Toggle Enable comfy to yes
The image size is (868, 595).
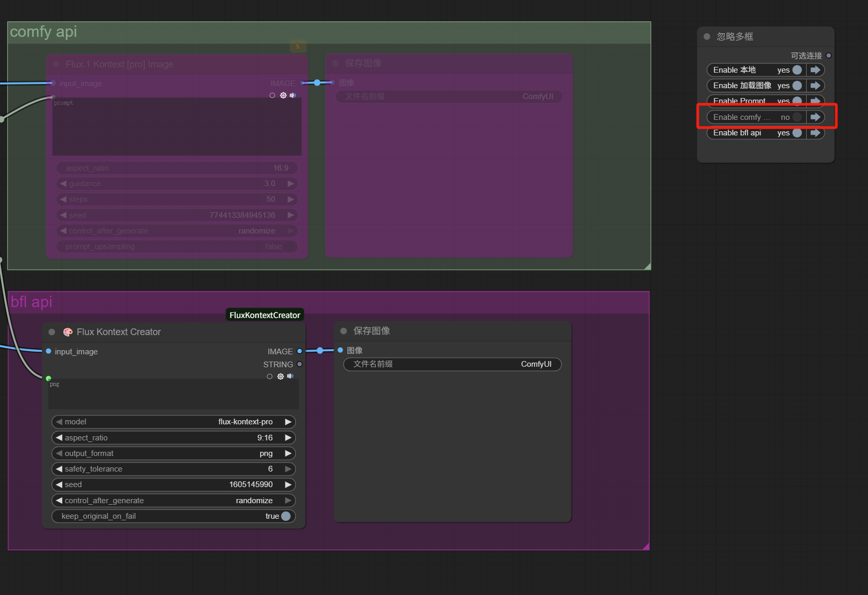tap(797, 117)
